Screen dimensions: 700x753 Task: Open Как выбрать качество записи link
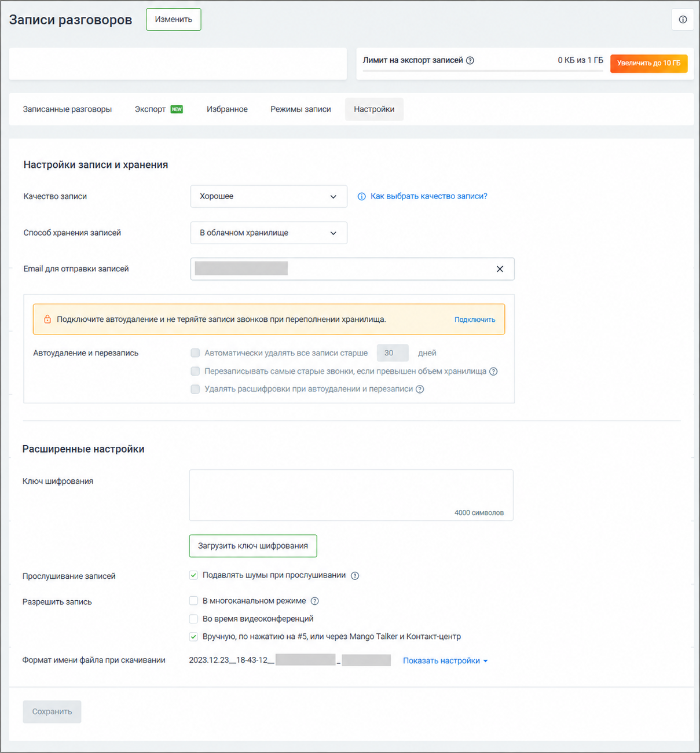428,196
